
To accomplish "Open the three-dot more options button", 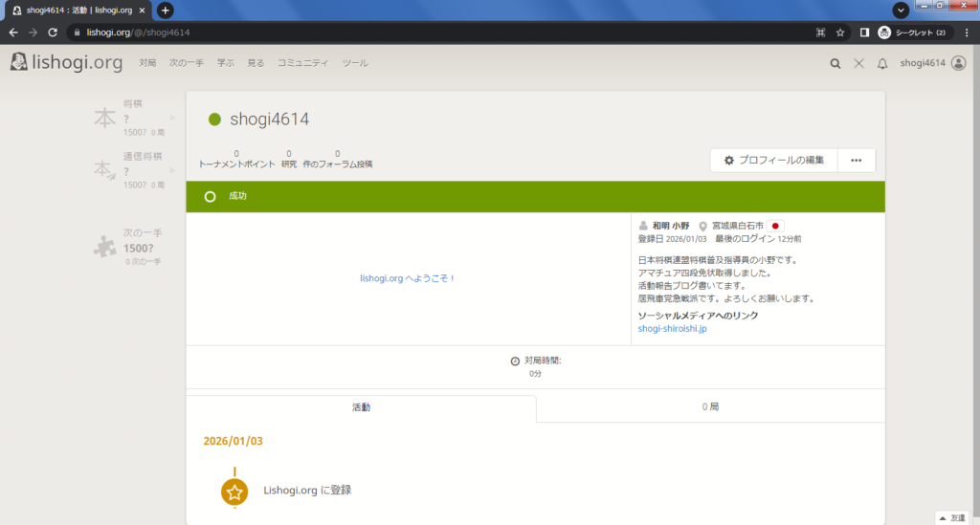I will 857,161.
